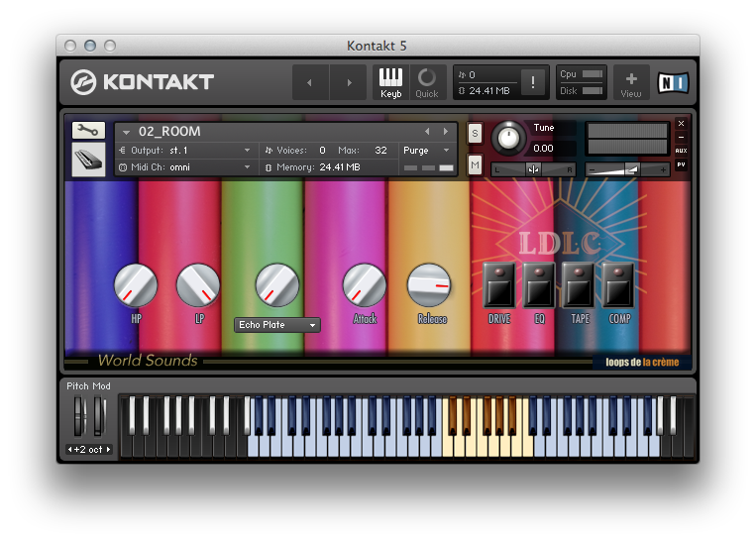Click the Release knob
Screen dimensions: 756x542
click(x=429, y=285)
